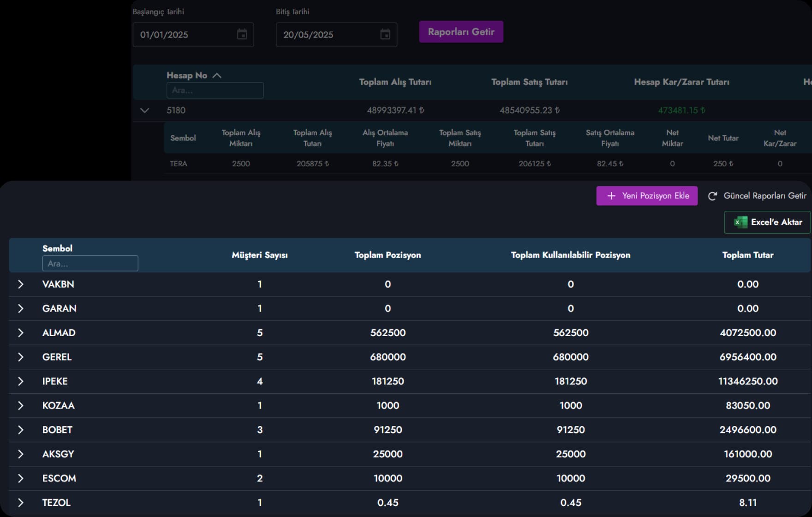Screen dimensions: 812x517
Task: Click the plus icon on Yeni Pozisyon Ekle
Action: [611, 196]
